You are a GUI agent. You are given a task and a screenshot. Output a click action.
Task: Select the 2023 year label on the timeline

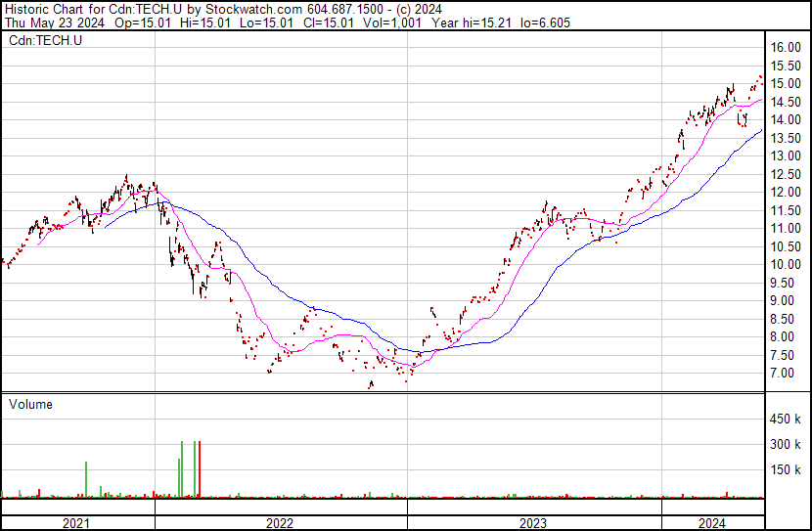[x=533, y=523]
